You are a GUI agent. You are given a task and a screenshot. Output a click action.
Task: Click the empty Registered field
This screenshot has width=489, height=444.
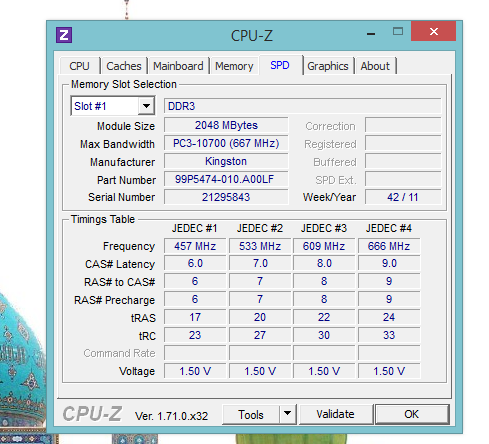click(403, 143)
